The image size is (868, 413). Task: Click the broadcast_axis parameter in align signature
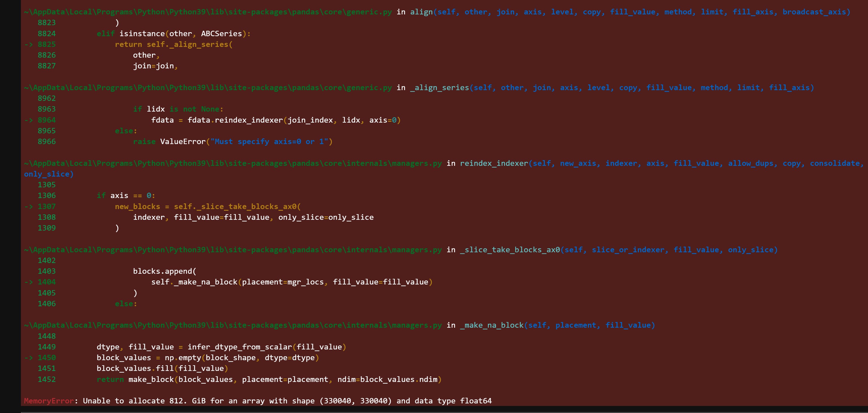[x=814, y=12]
